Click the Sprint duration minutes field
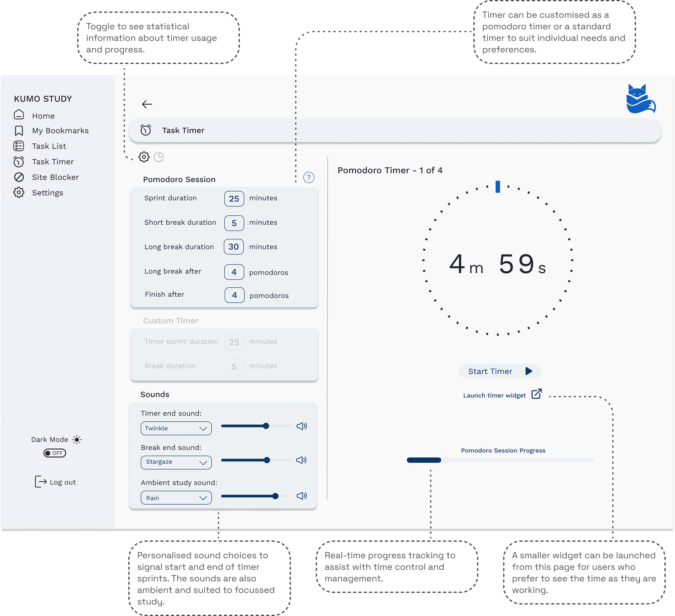675x616 pixels. pos(234,199)
